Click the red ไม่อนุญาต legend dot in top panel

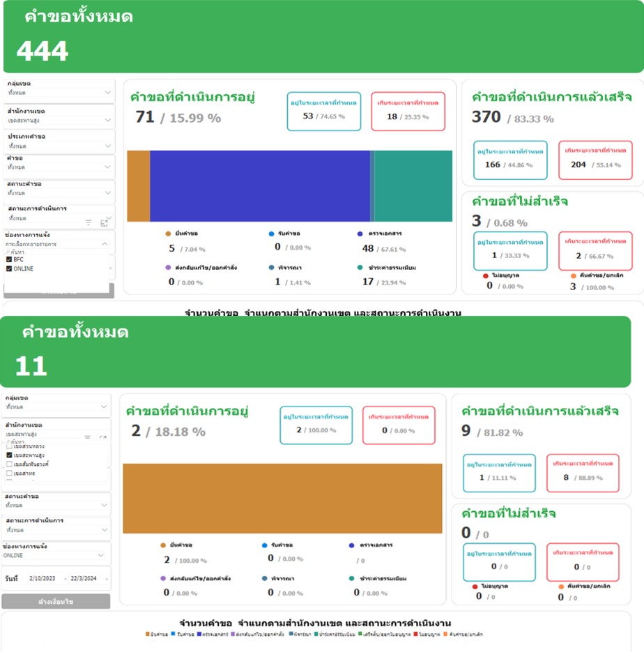[x=485, y=275]
